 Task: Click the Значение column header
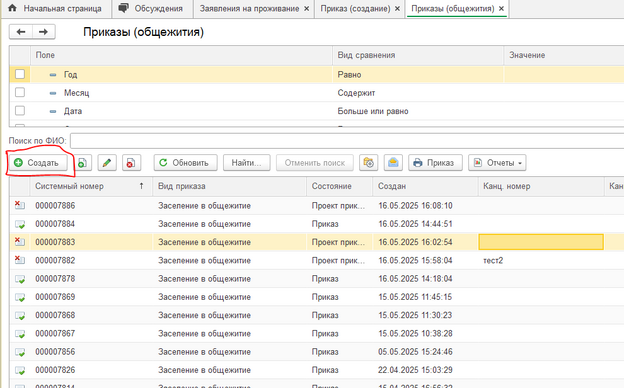[x=564, y=55]
